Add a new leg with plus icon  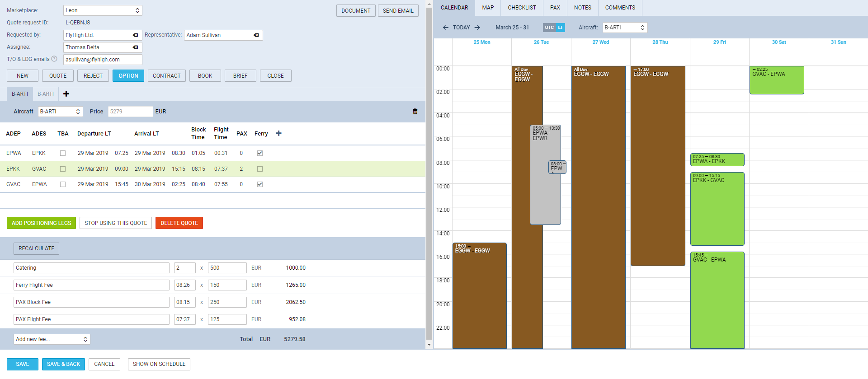point(279,133)
